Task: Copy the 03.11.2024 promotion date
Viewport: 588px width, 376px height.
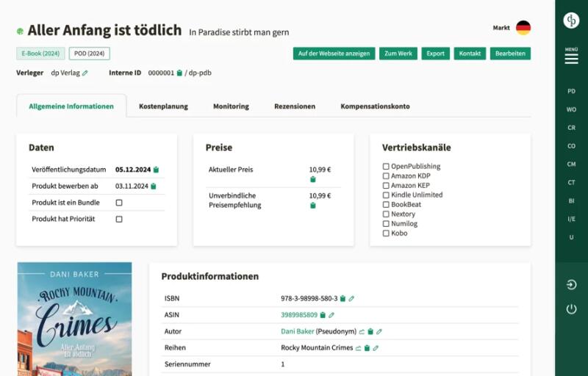Action: click(154, 186)
